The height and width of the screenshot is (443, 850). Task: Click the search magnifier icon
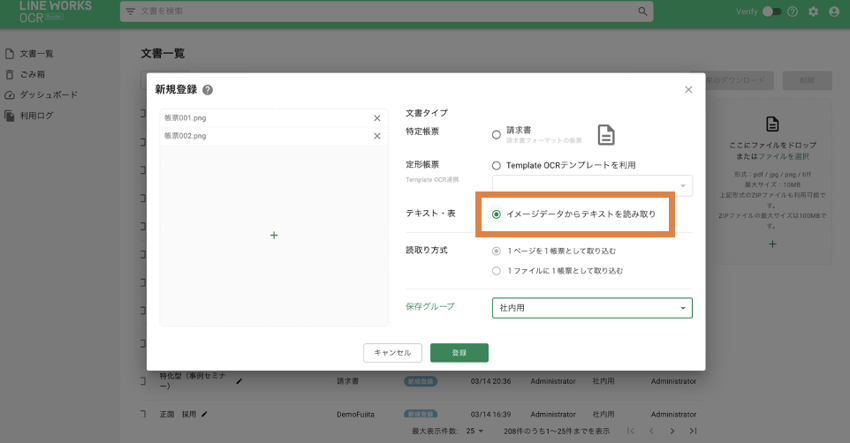[x=642, y=12]
